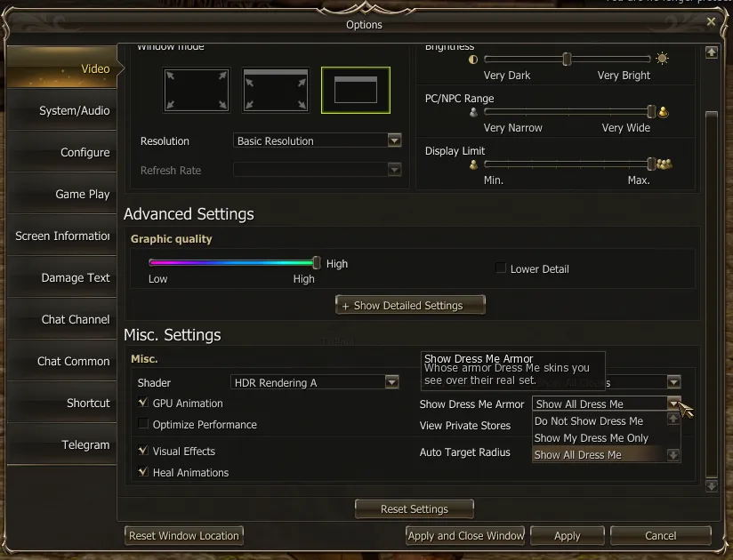Viewport: 733px width, 560px height.
Task: Select the windowed mode icon
Action: click(x=356, y=90)
